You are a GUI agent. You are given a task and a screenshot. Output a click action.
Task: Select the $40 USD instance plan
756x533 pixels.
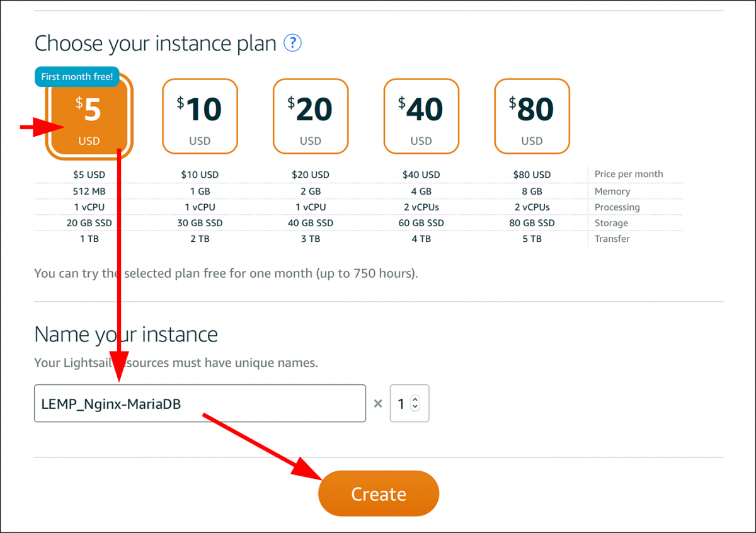[x=421, y=117]
